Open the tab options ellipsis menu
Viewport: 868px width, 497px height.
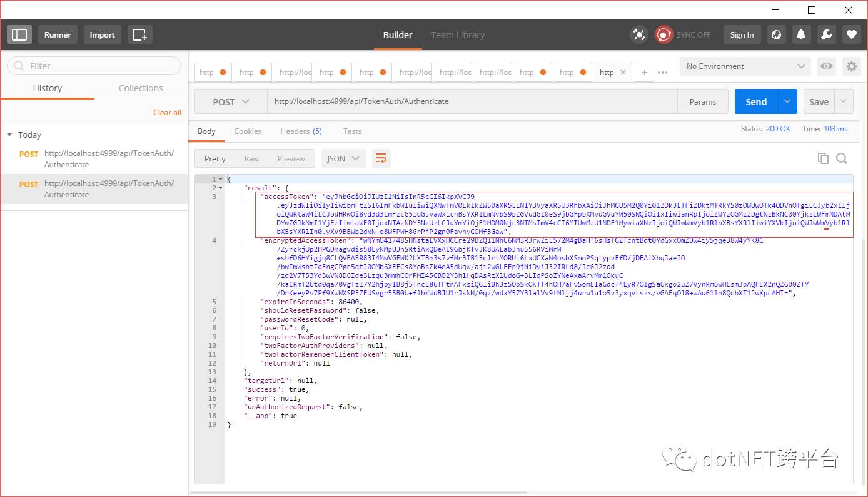point(662,73)
